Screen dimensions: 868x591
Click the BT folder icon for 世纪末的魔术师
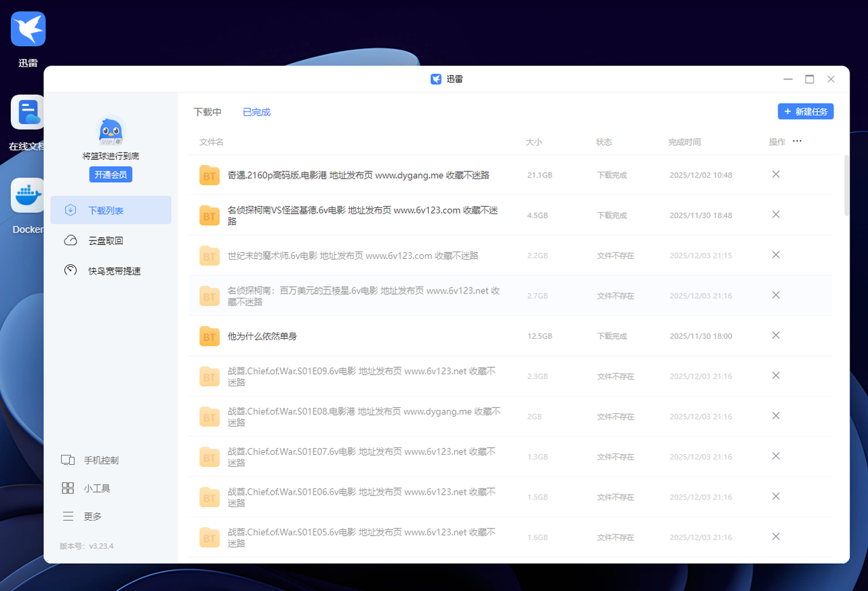[210, 256]
